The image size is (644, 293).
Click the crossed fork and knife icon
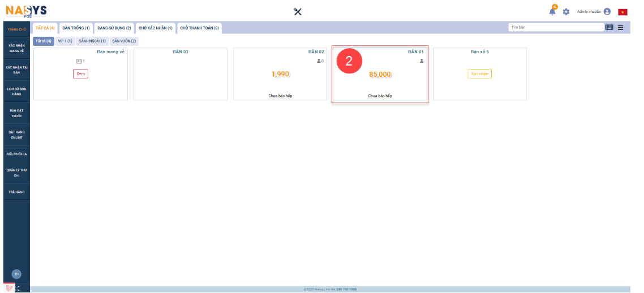pyautogui.click(x=298, y=12)
